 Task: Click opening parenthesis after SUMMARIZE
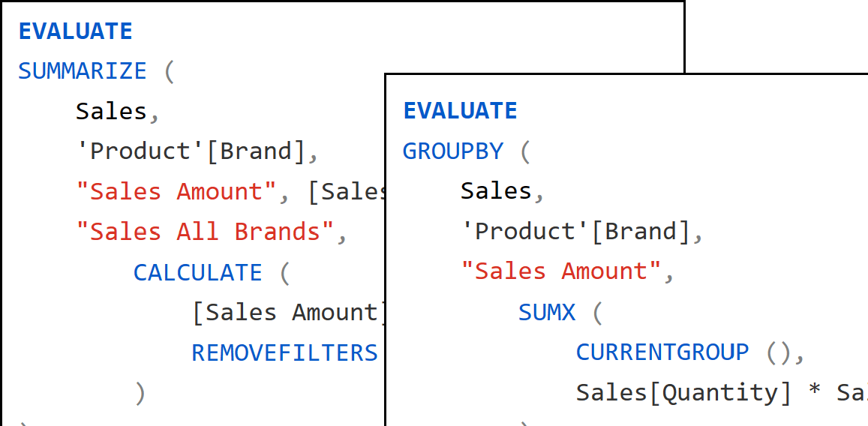(x=168, y=72)
